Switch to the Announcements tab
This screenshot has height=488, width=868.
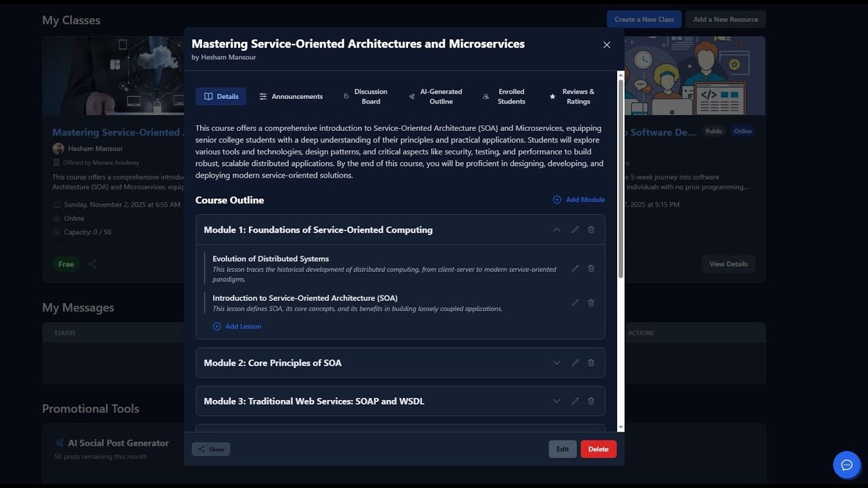point(291,96)
